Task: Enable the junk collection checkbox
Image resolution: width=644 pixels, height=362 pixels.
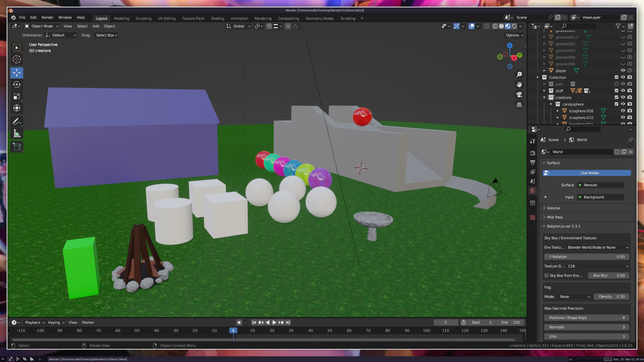Action: [x=616, y=84]
